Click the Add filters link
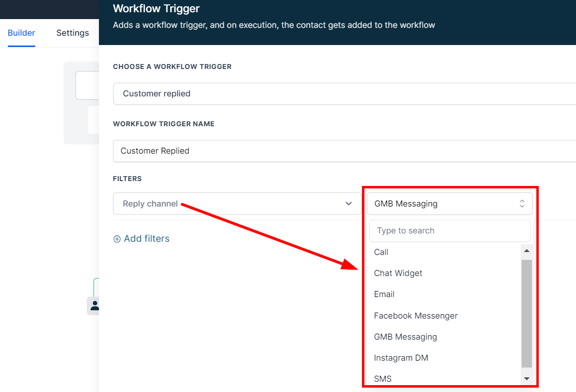Image resolution: width=576 pixels, height=392 pixels. [142, 239]
